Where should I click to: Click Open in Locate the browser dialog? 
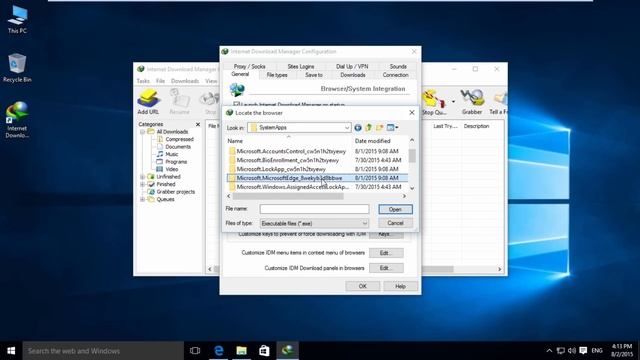point(395,209)
